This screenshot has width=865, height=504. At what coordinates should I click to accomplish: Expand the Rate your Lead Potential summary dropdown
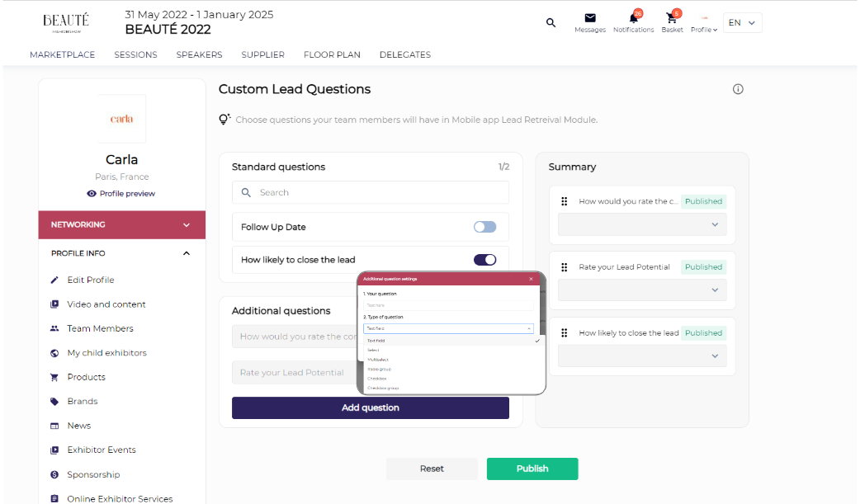642,290
